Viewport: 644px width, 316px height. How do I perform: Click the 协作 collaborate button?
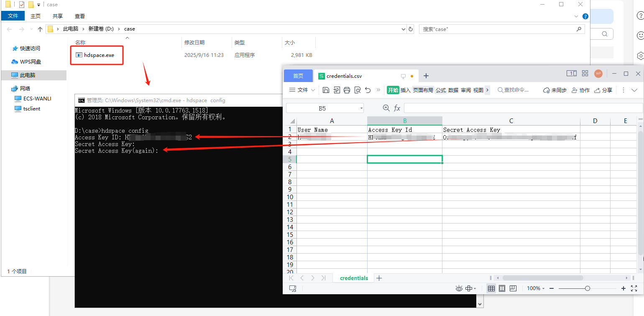click(580, 90)
